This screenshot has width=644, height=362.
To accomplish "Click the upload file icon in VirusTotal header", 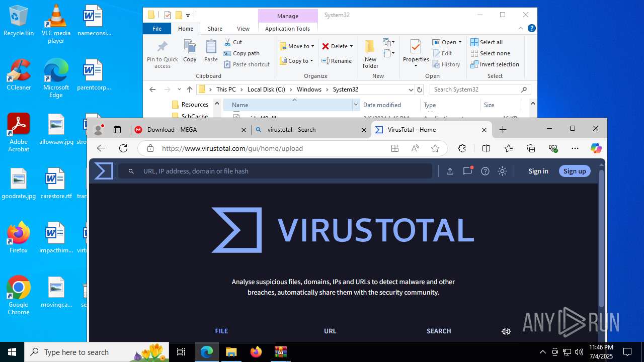I will 450,171.
